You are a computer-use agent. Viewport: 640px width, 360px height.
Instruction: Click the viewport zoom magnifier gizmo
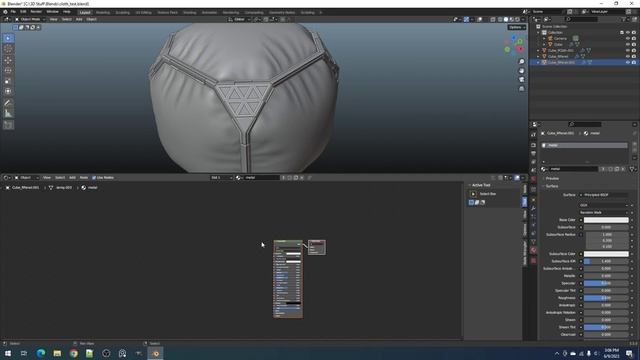tap(521, 62)
